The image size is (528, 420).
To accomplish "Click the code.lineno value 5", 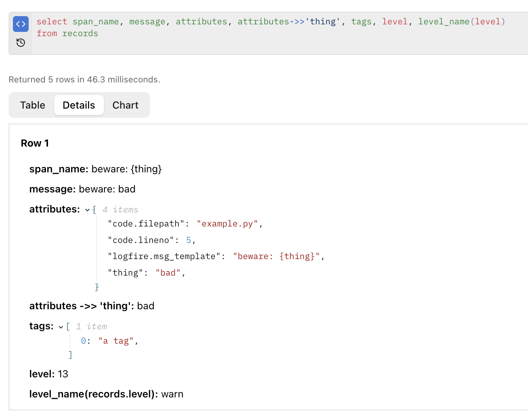I will pyautogui.click(x=189, y=240).
